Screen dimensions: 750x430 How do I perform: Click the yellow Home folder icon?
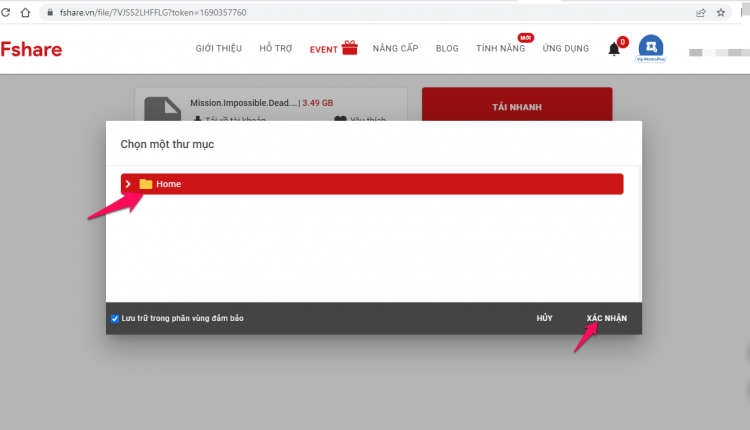tap(145, 184)
